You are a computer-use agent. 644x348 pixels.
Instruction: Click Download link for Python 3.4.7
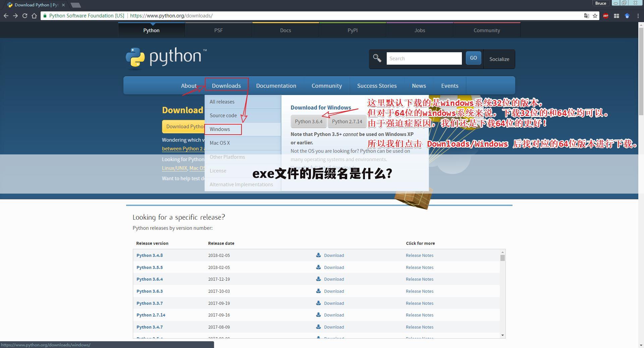(x=334, y=327)
